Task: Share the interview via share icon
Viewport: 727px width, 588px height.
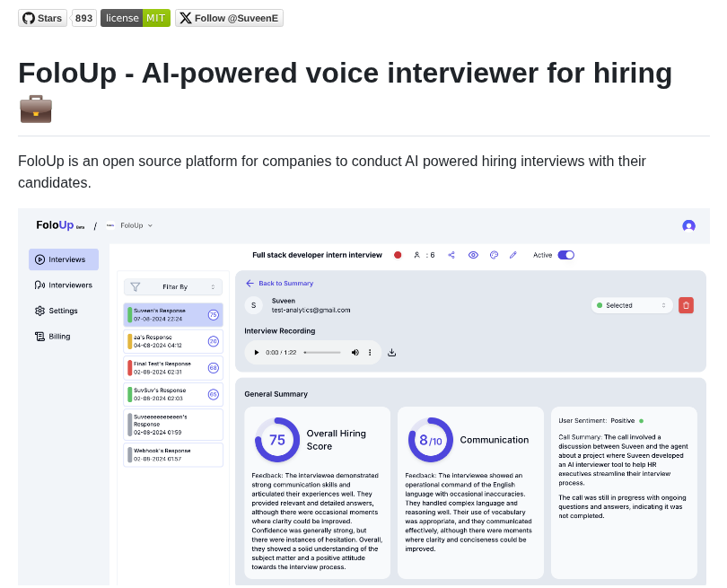Action: pos(451,255)
